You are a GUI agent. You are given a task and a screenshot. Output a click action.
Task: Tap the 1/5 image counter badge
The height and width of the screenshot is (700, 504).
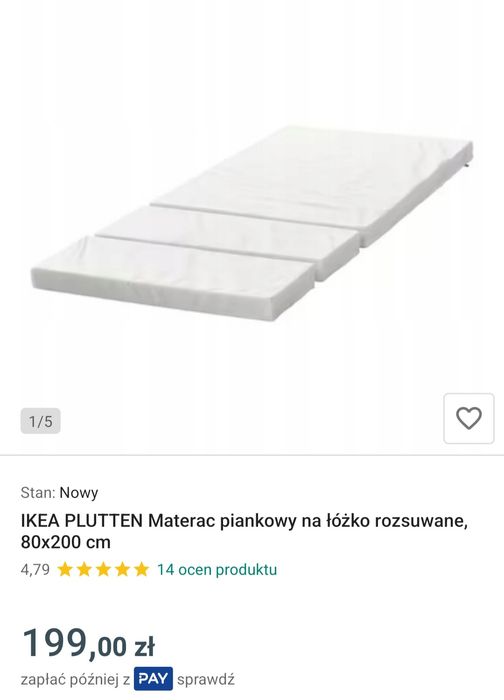click(41, 421)
